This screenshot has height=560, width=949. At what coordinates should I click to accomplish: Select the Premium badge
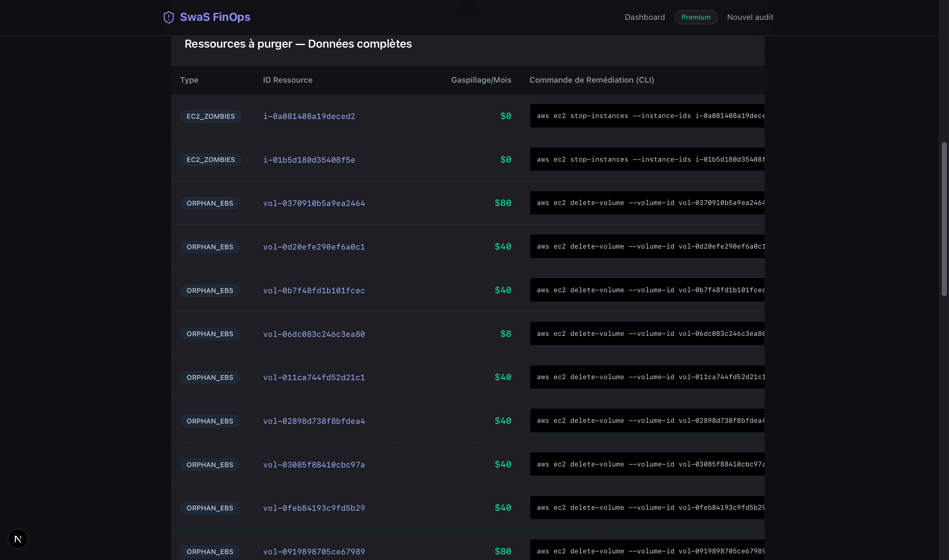[695, 17]
